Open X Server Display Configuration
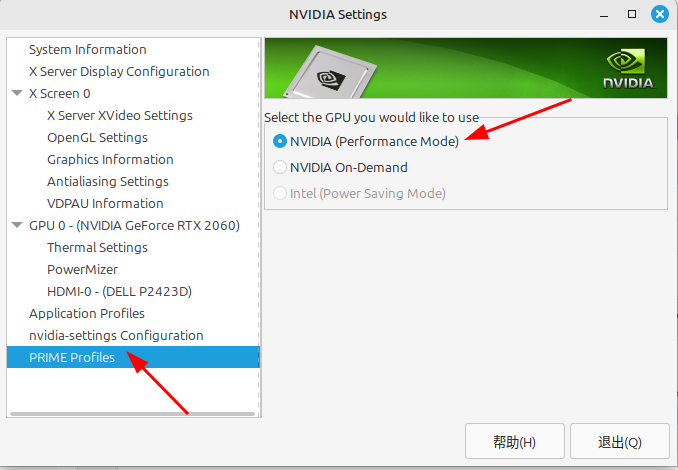The image size is (678, 470). [x=119, y=72]
